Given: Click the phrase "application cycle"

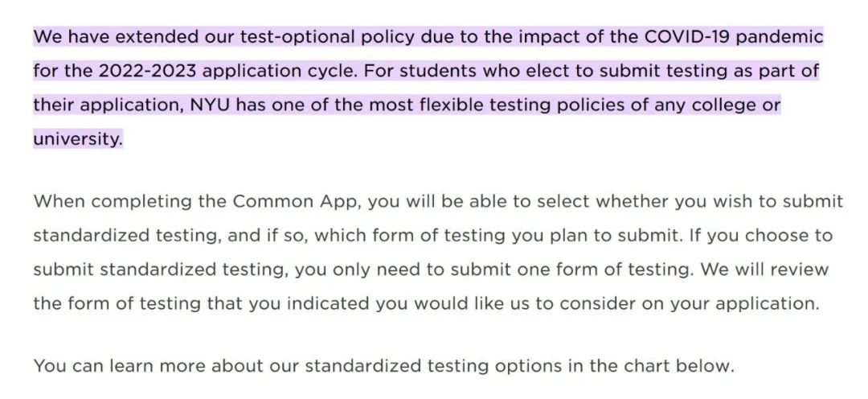Looking at the screenshot, I should point(279,71).
